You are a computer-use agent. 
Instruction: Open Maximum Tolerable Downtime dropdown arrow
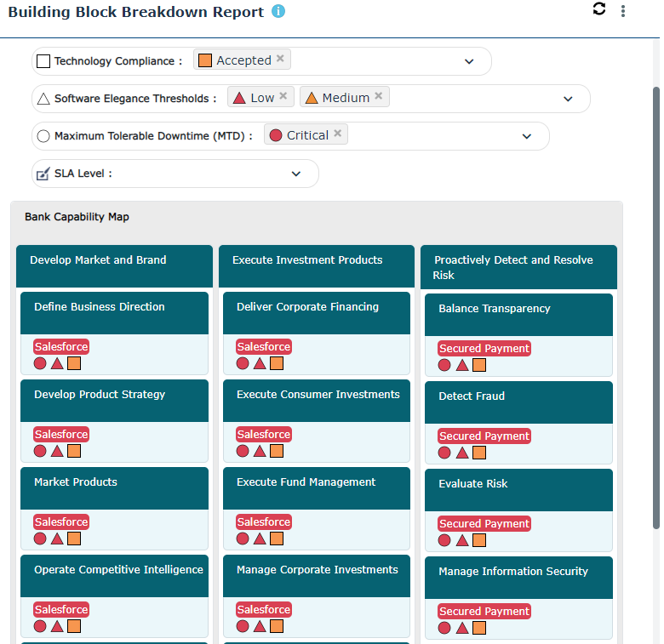526,136
